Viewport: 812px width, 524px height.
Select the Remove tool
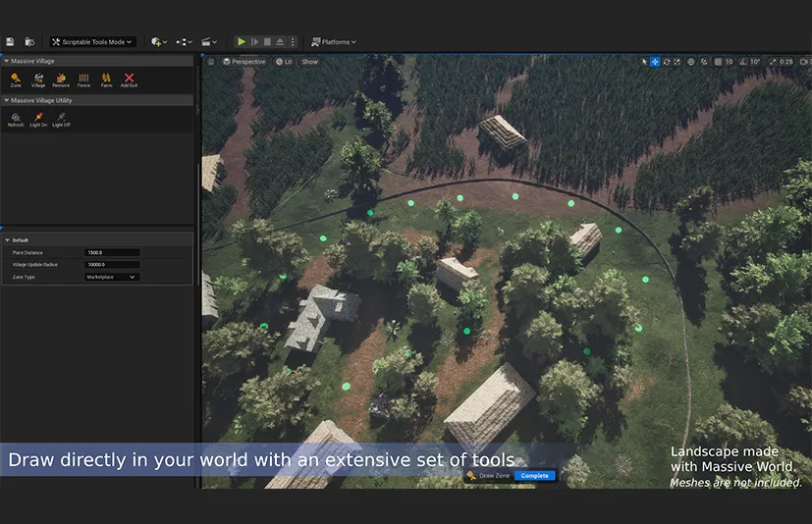point(61,79)
